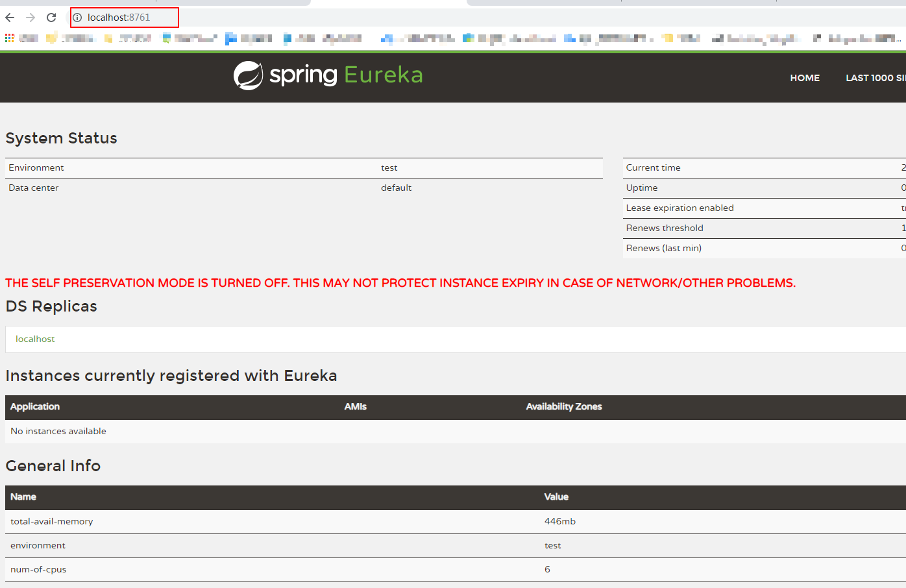This screenshot has width=906, height=588.
Task: Click the AMIs column header
Action: pos(355,406)
